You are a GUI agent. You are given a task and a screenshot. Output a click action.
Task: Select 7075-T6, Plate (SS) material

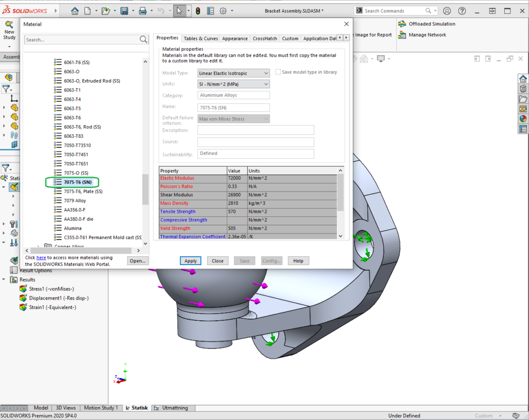click(83, 191)
